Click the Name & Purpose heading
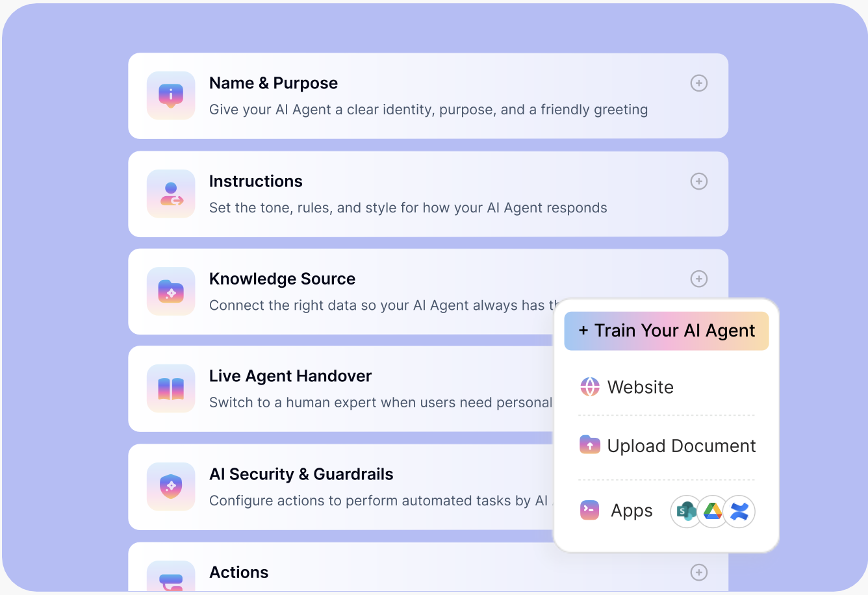Image resolution: width=868 pixels, height=595 pixels. [274, 83]
